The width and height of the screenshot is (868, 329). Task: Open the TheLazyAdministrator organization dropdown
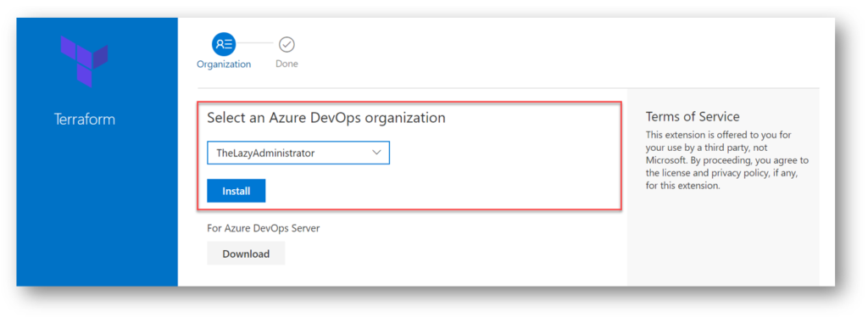(x=298, y=153)
